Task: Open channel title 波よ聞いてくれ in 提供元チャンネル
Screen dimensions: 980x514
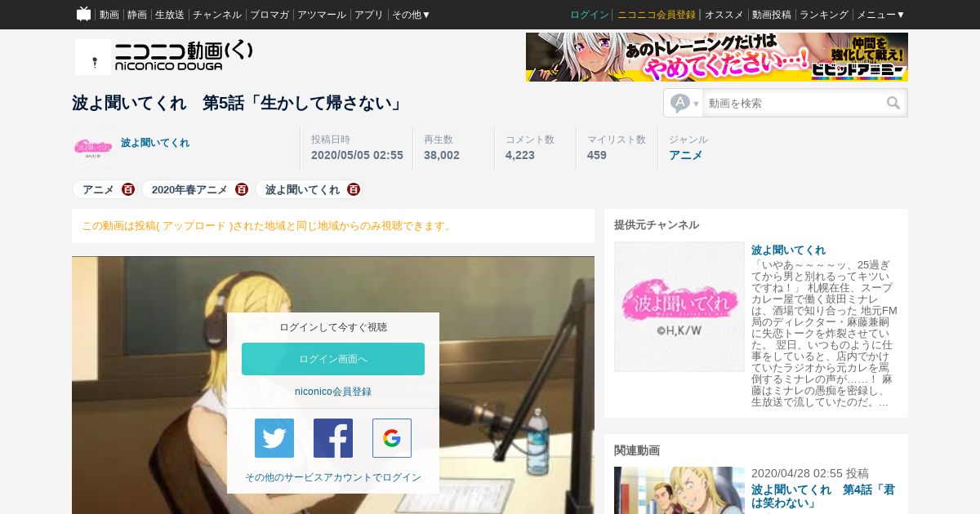Action: (788, 250)
